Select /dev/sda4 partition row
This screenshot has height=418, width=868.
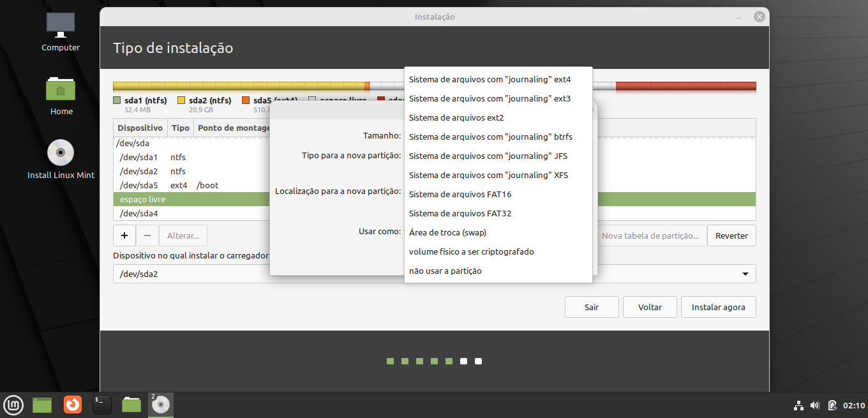coord(191,213)
